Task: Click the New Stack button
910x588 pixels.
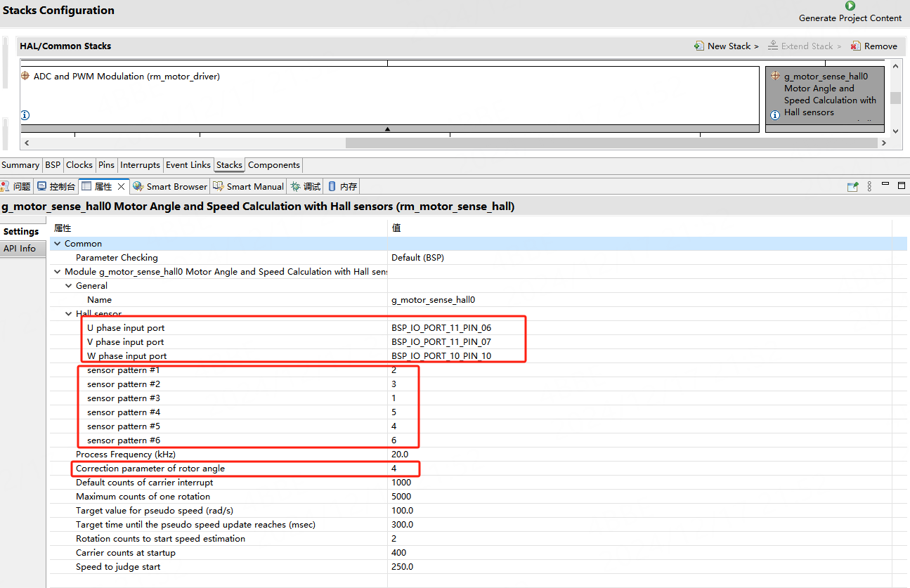Action: tap(726, 46)
